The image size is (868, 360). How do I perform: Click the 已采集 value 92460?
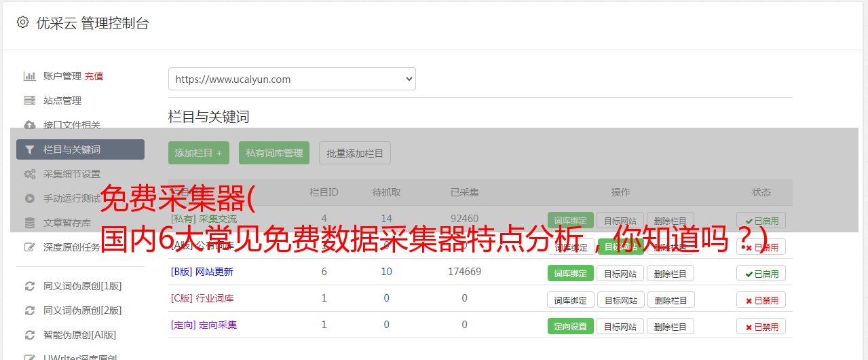[x=464, y=219]
